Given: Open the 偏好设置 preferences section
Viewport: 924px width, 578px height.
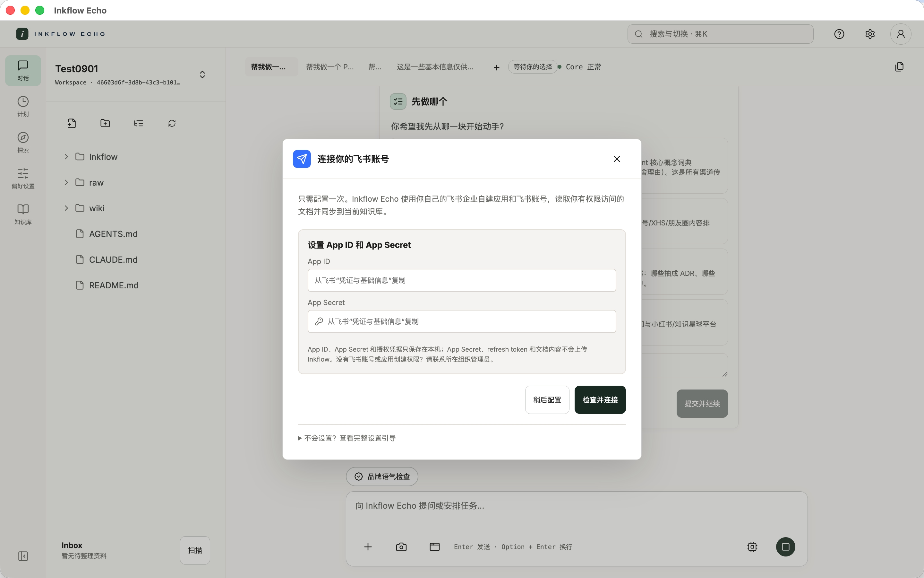Looking at the screenshot, I should (23, 179).
